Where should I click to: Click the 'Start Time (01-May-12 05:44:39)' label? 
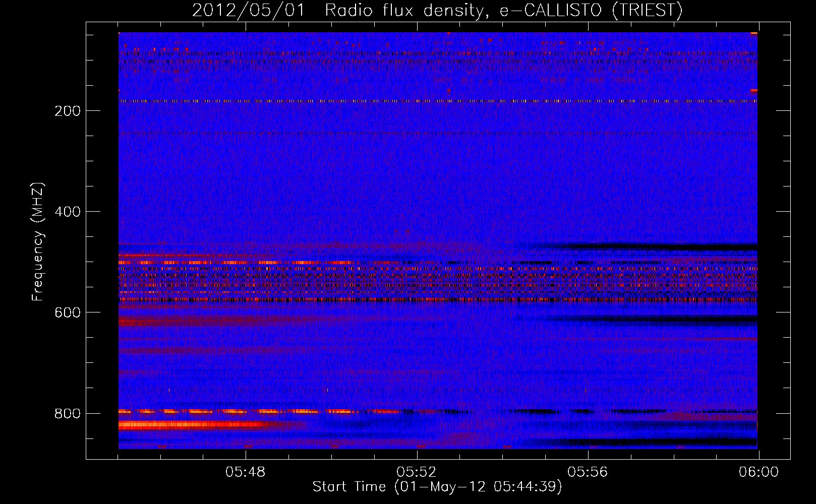[437, 487]
